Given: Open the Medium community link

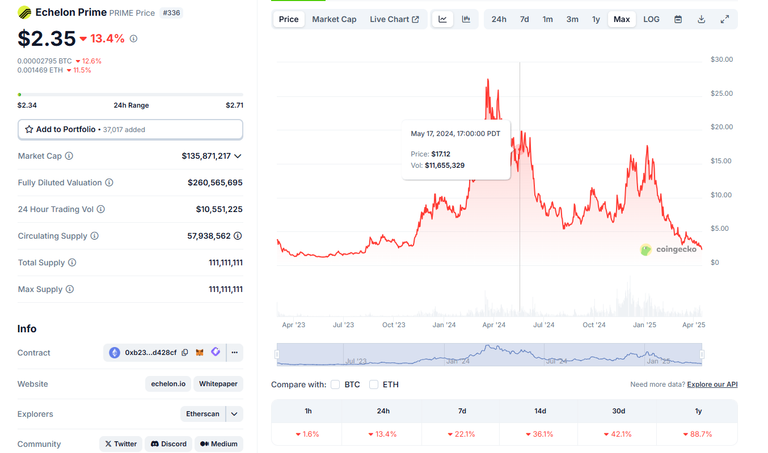Looking at the screenshot, I should (x=218, y=444).
